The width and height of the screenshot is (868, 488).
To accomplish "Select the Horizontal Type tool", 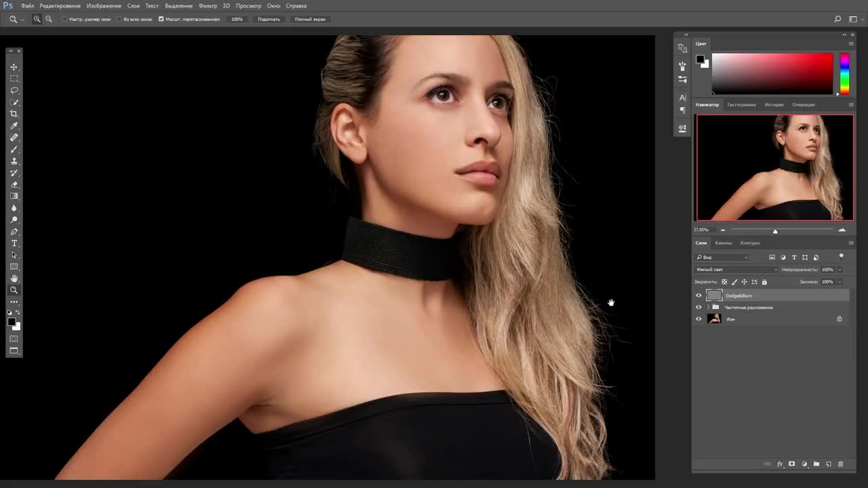I will pyautogui.click(x=14, y=243).
